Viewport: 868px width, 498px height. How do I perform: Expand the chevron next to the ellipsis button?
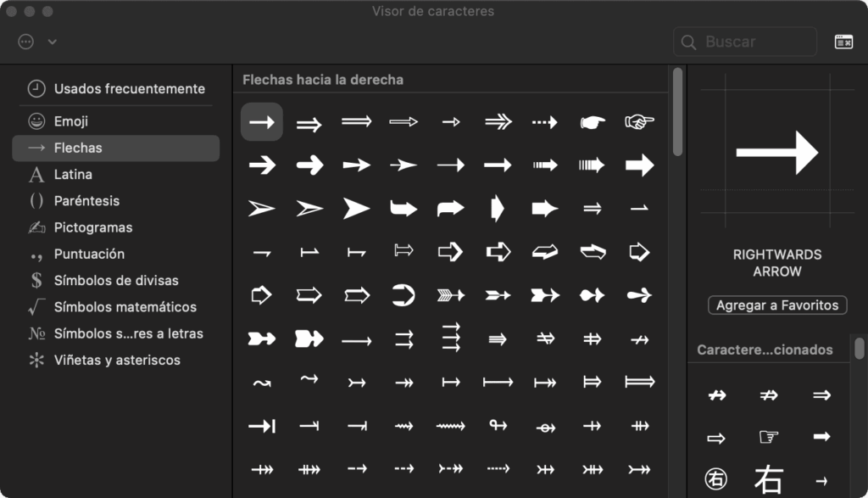(x=52, y=42)
